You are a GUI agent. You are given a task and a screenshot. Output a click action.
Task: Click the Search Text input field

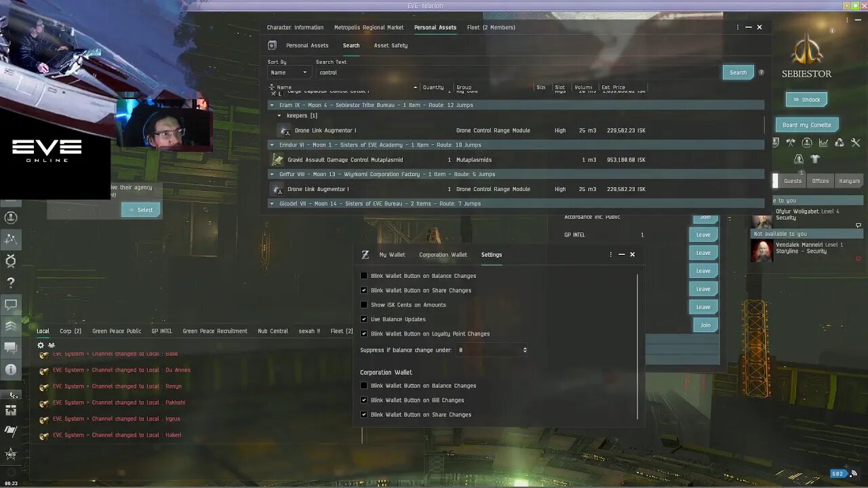point(517,73)
